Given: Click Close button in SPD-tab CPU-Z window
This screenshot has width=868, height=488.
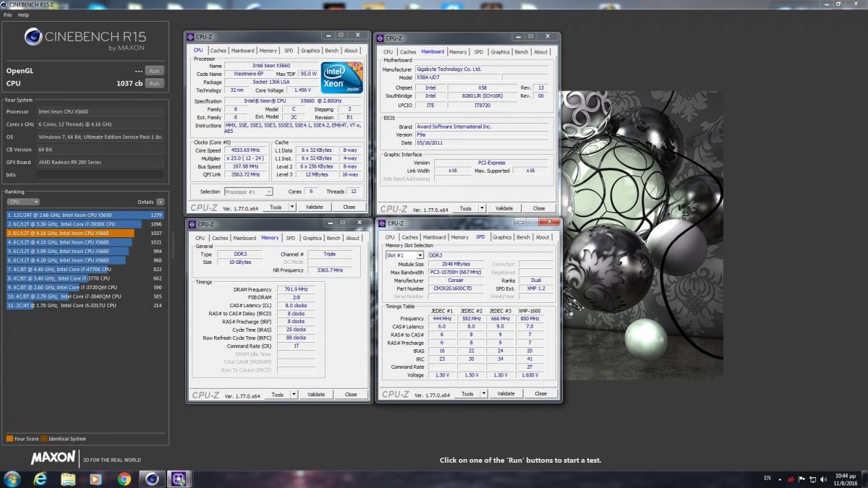Looking at the screenshot, I should (x=540, y=394).
